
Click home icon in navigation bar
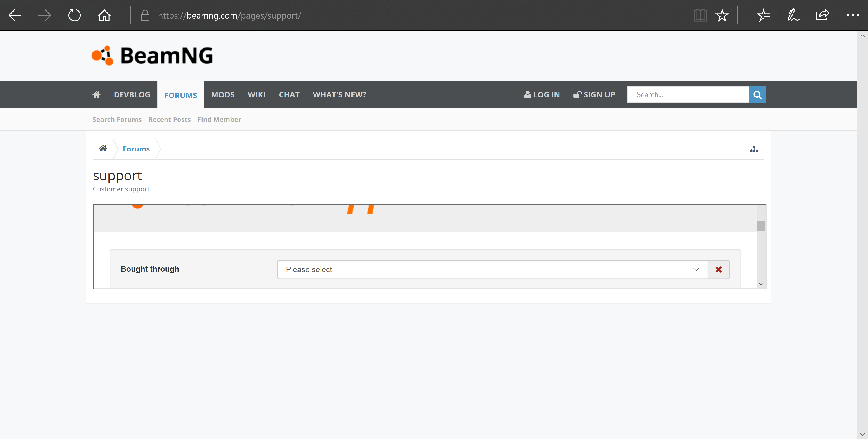coord(96,95)
